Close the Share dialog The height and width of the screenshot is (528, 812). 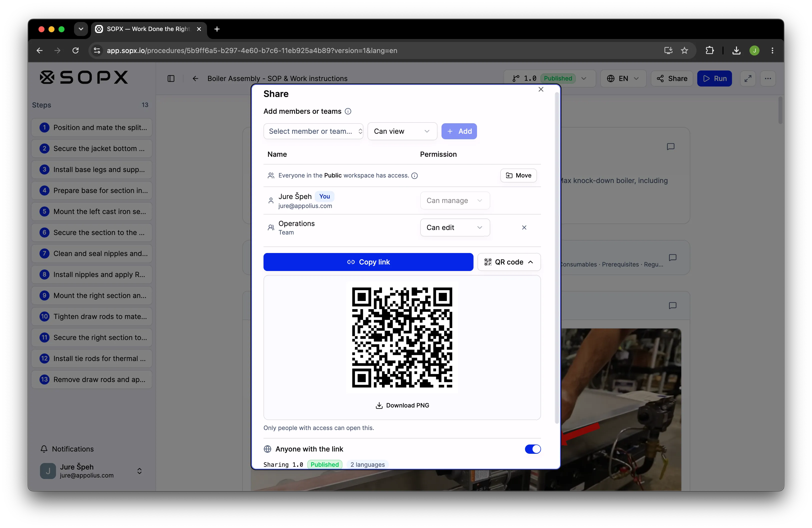tap(541, 89)
